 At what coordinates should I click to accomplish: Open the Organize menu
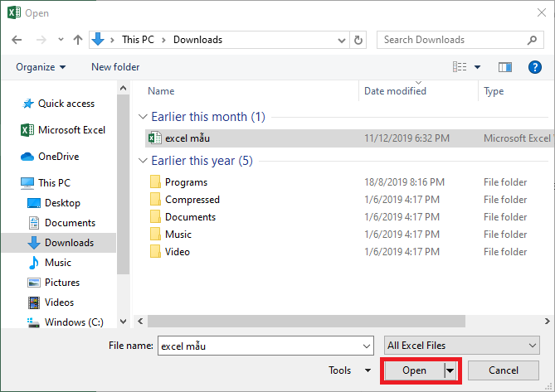(x=40, y=67)
